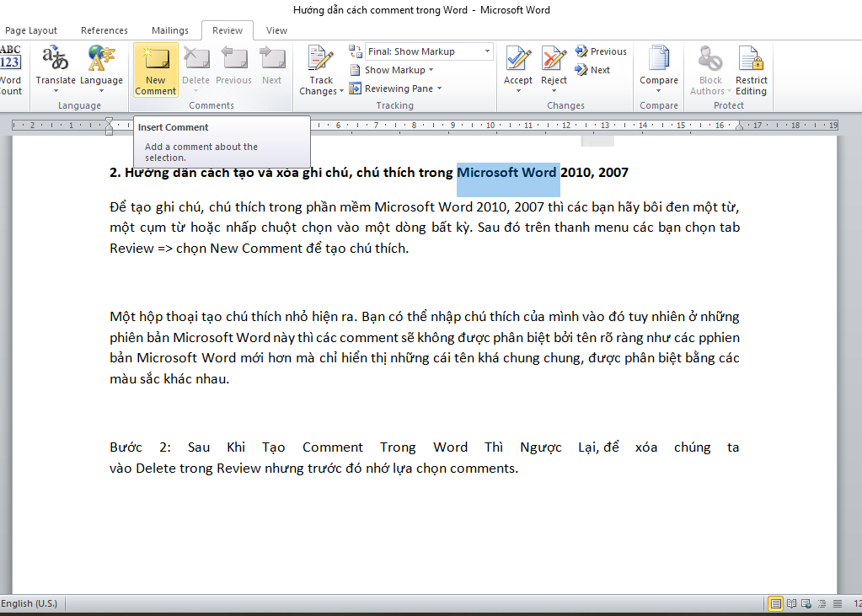This screenshot has width=862, height=616.
Task: Switch to the References tab
Action: pyautogui.click(x=104, y=30)
